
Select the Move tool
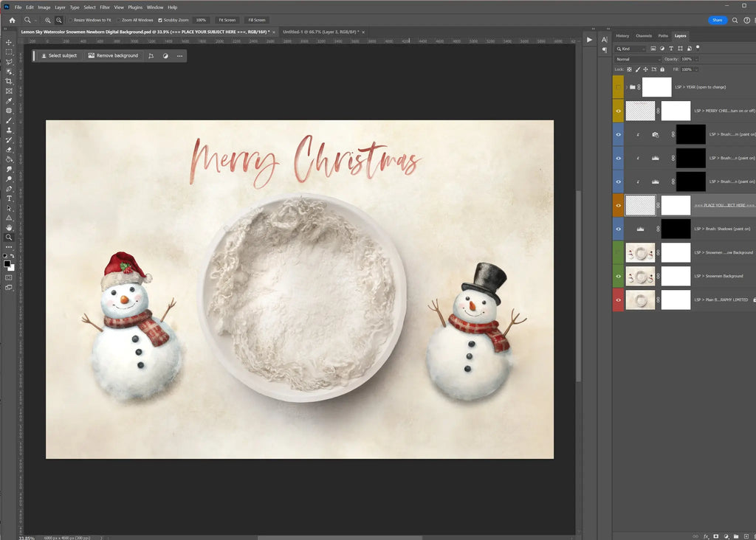coord(9,43)
